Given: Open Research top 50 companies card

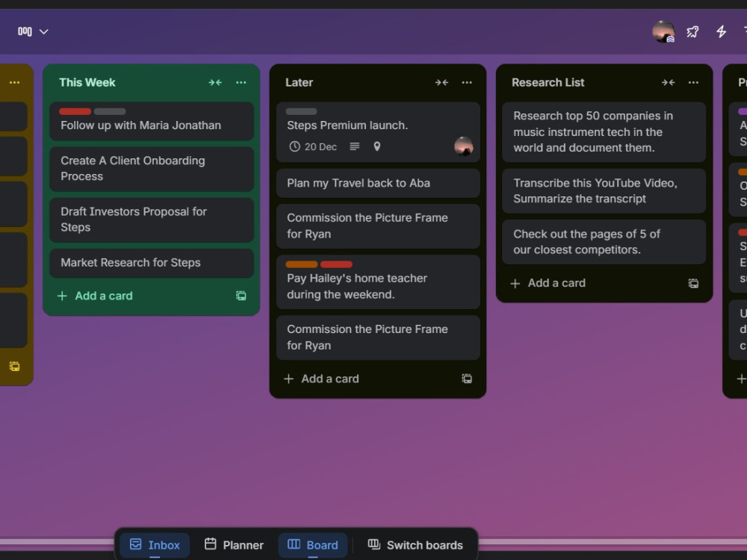Looking at the screenshot, I should click(604, 132).
